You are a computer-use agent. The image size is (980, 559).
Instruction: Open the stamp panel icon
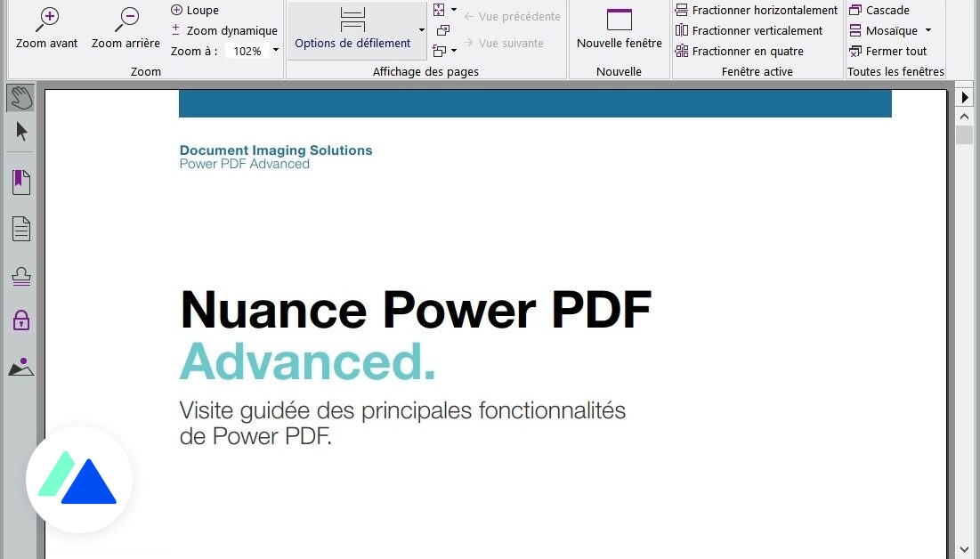tap(20, 276)
